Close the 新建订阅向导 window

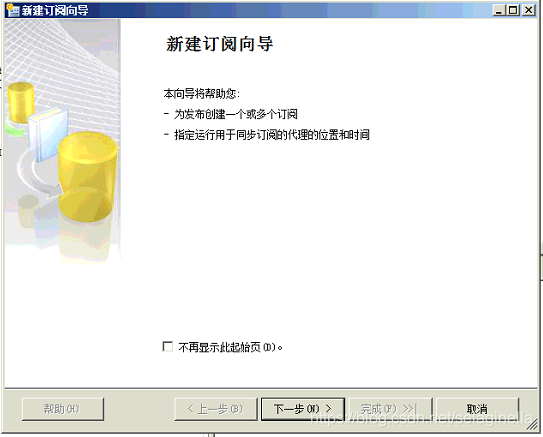pyautogui.click(x=528, y=10)
